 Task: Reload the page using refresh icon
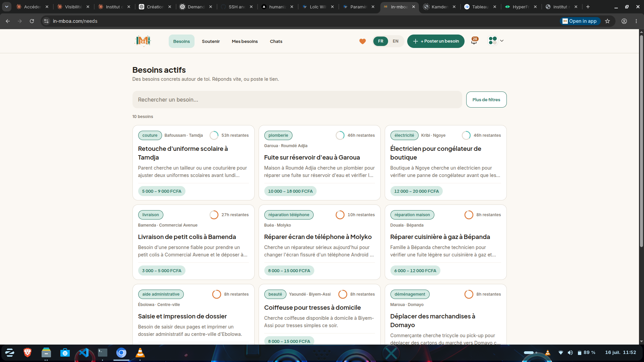[32, 21]
